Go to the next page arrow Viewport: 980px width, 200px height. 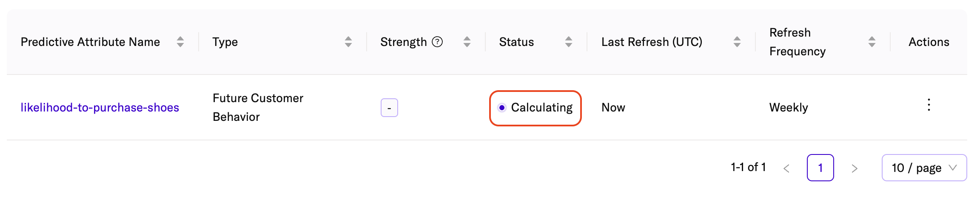[855, 169]
